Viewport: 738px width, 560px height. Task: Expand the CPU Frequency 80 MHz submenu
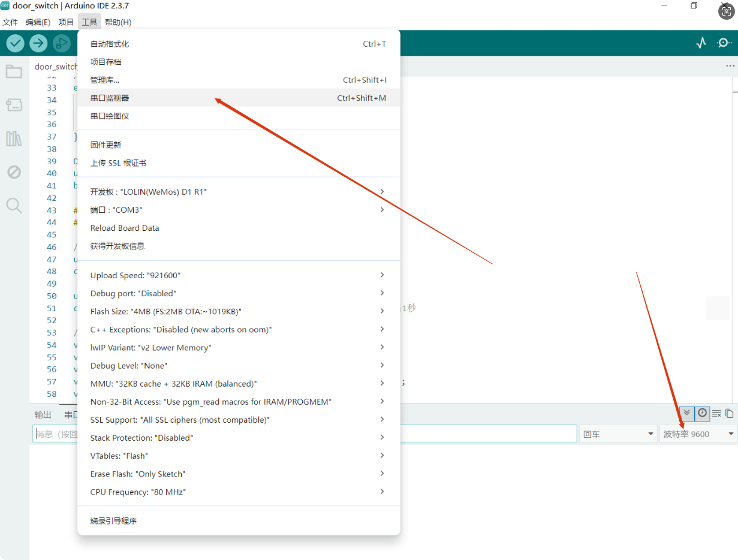239,492
